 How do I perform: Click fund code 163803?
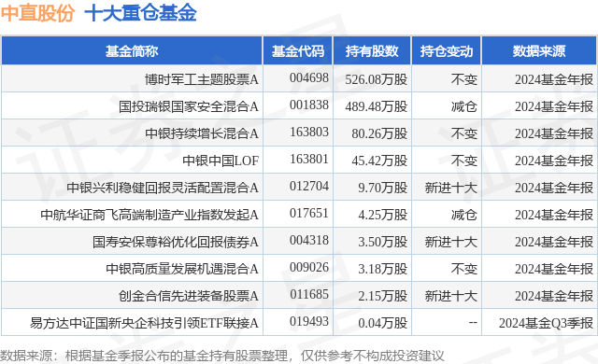pos(309,133)
